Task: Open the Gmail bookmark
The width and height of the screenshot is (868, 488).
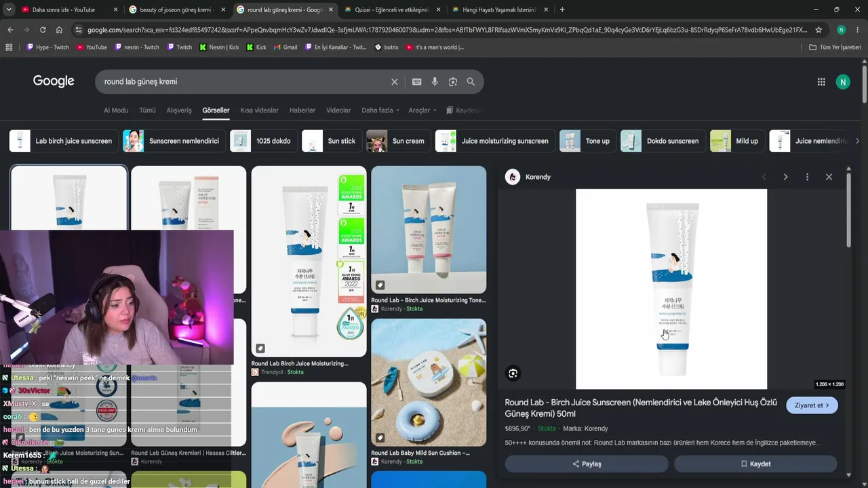Action: (285, 47)
